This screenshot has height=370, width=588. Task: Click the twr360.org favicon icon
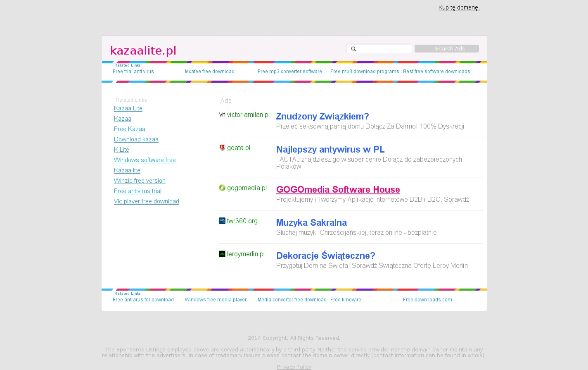click(222, 221)
